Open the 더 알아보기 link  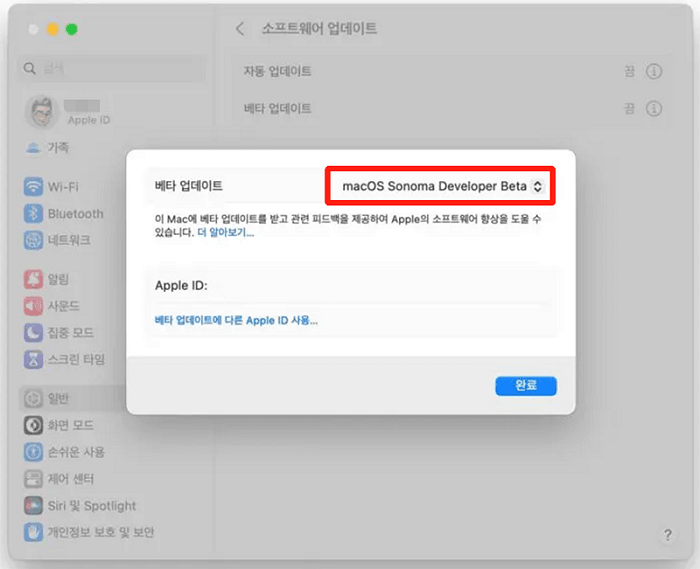tap(225, 233)
